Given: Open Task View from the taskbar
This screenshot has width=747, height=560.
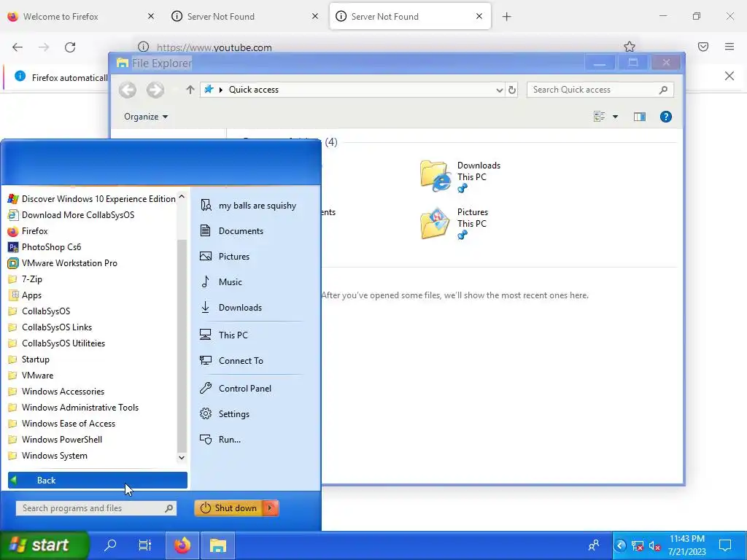Looking at the screenshot, I should point(145,545).
